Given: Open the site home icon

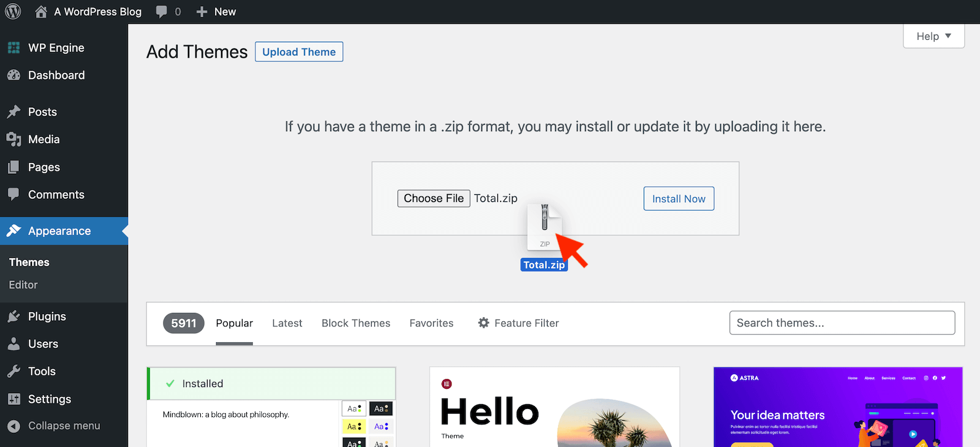Looking at the screenshot, I should coord(41,12).
